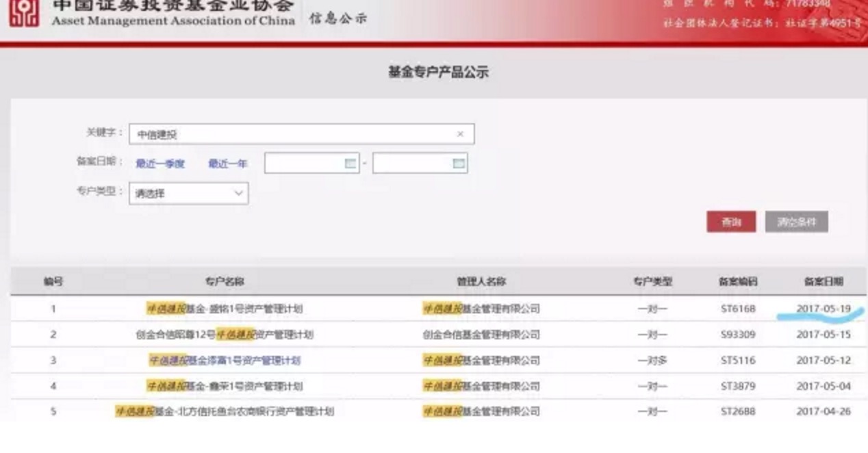Click row number 4 in the 编号 column
Viewport: 868px width, 453px height.
click(53, 386)
